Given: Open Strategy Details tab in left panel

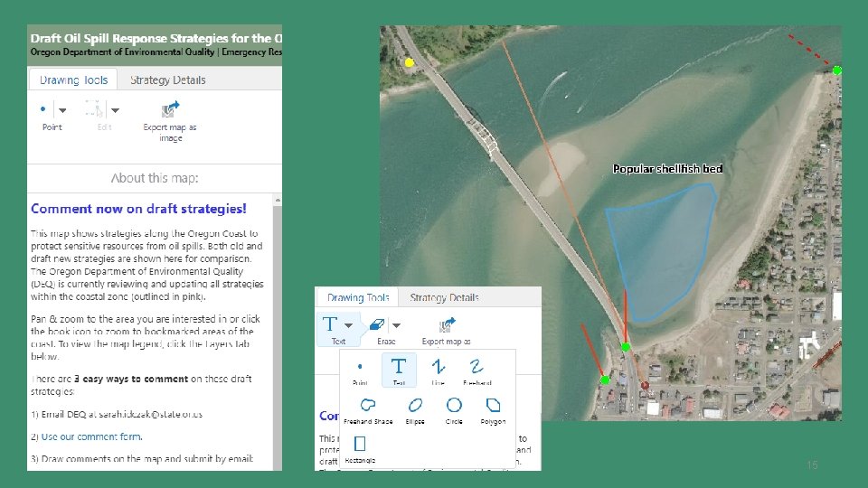Looking at the screenshot, I should coord(168,80).
